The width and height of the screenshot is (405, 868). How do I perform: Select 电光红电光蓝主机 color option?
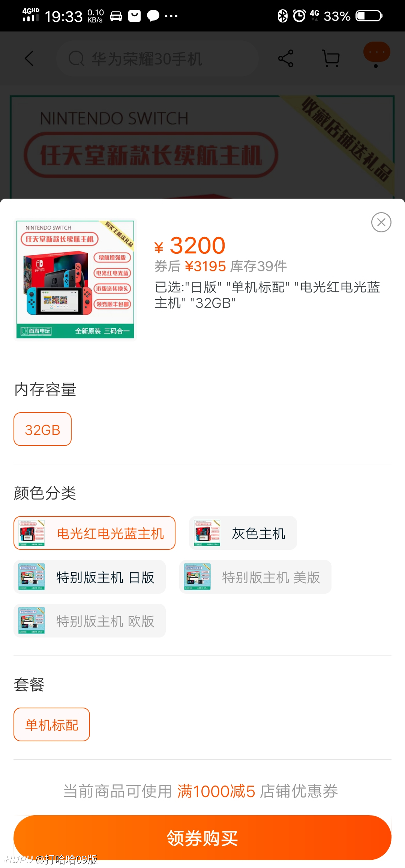click(x=94, y=533)
